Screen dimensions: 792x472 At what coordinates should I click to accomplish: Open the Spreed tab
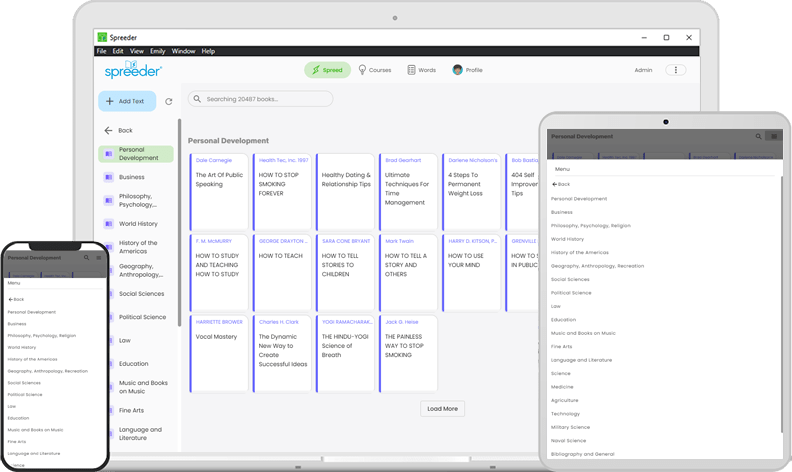(327, 70)
